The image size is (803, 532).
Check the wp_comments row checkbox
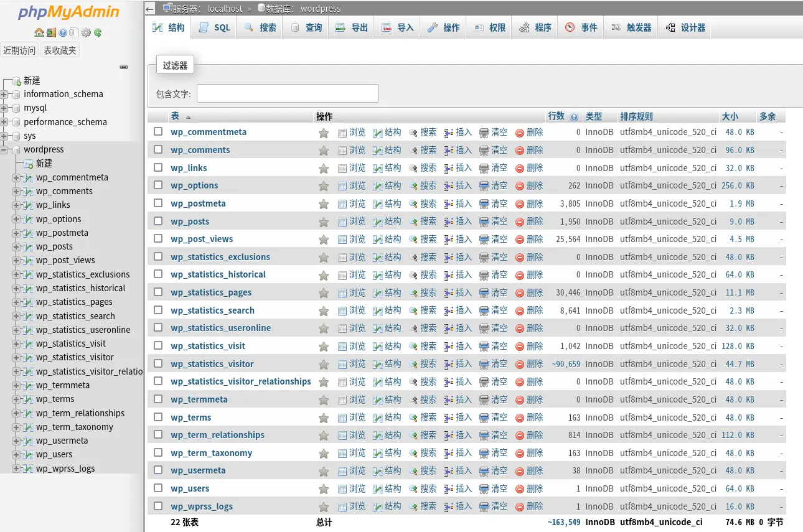coord(158,149)
